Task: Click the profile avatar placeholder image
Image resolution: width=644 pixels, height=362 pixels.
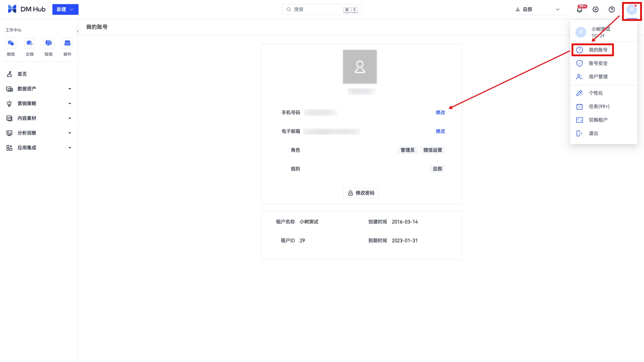Action: click(360, 67)
